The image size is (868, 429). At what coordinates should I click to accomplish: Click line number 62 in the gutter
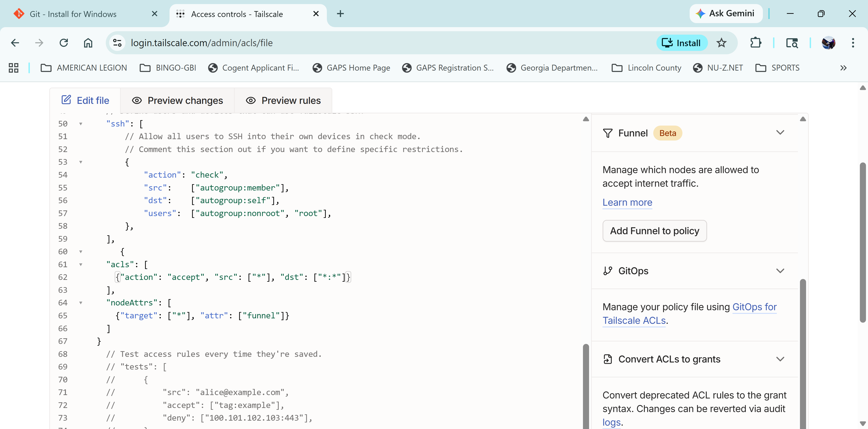coord(63,277)
